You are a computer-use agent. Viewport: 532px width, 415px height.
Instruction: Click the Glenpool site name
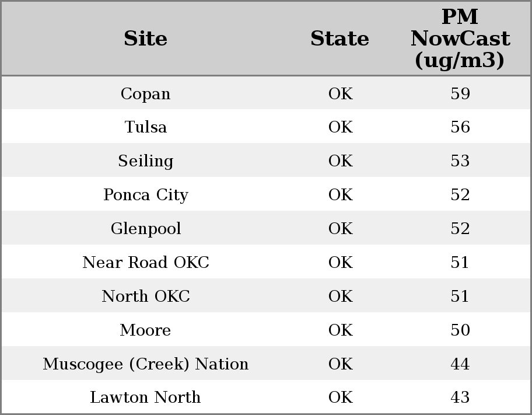coord(145,229)
